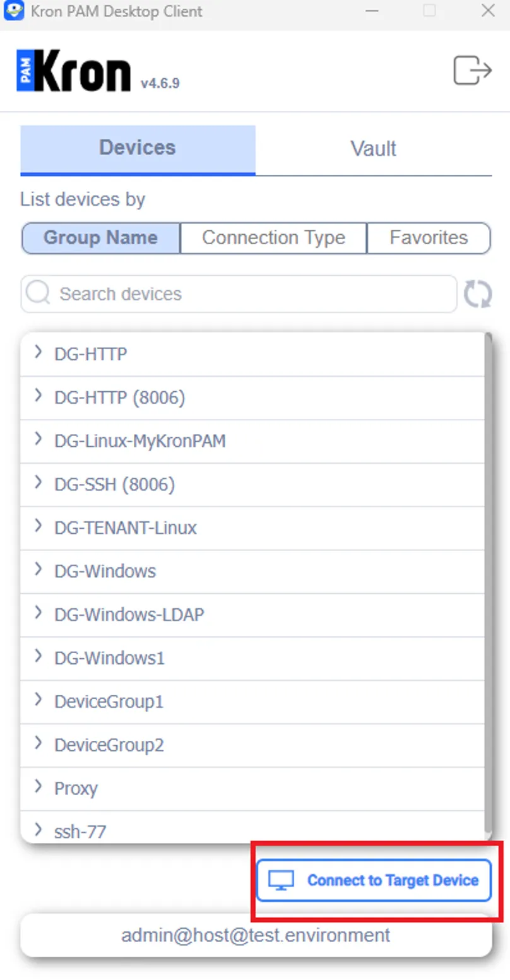Expand the DG-Windows chevron
The width and height of the screenshot is (510, 980).
pyautogui.click(x=39, y=569)
